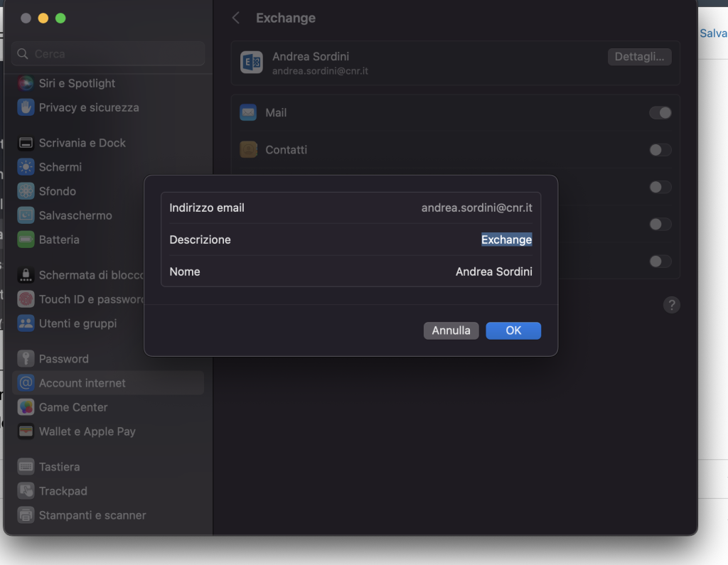Toggle the Mail switch
Viewport: 728px width, 565px height.
coord(660,112)
